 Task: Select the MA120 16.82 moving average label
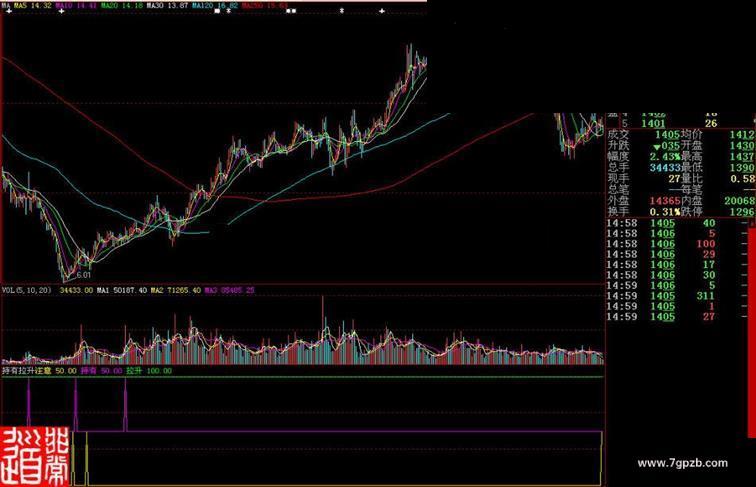click(215, 6)
